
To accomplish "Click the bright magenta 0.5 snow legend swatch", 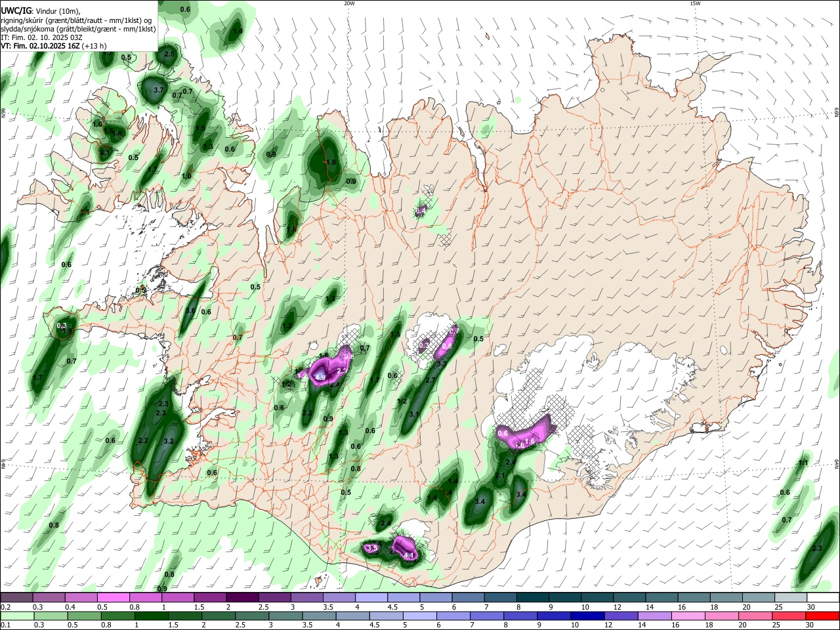I will (113, 598).
